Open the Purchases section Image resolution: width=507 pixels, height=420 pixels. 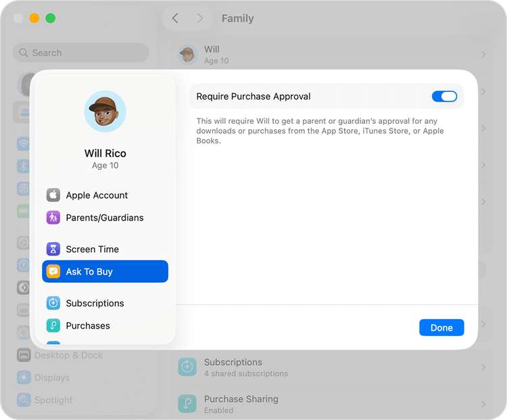click(x=88, y=326)
